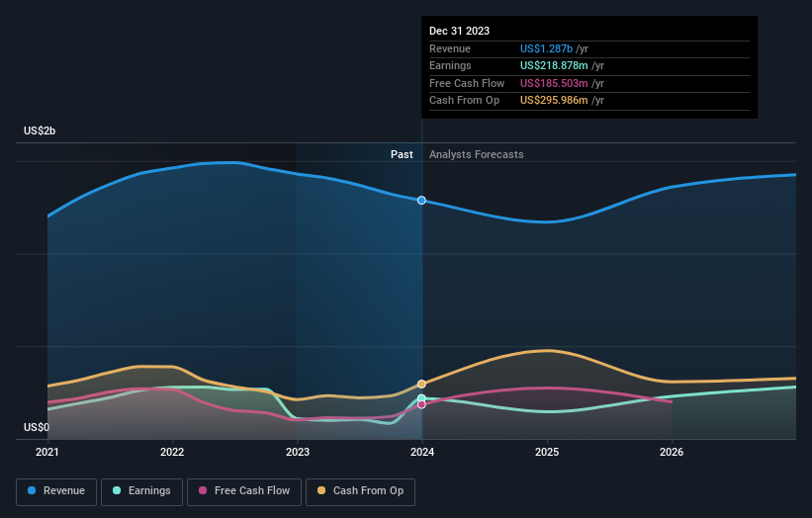Click the Past label on chart
The image size is (812, 518).
click(402, 155)
